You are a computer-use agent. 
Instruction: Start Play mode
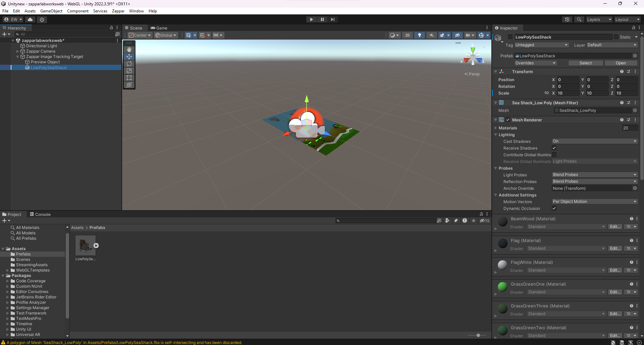311,19
